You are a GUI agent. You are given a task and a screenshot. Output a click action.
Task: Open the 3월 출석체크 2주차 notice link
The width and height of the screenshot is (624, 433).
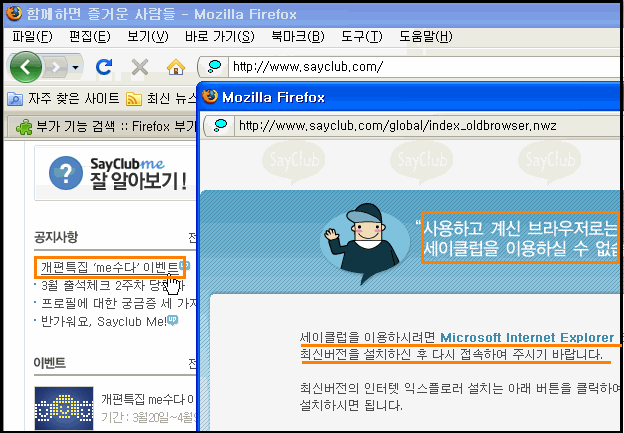coord(112,286)
